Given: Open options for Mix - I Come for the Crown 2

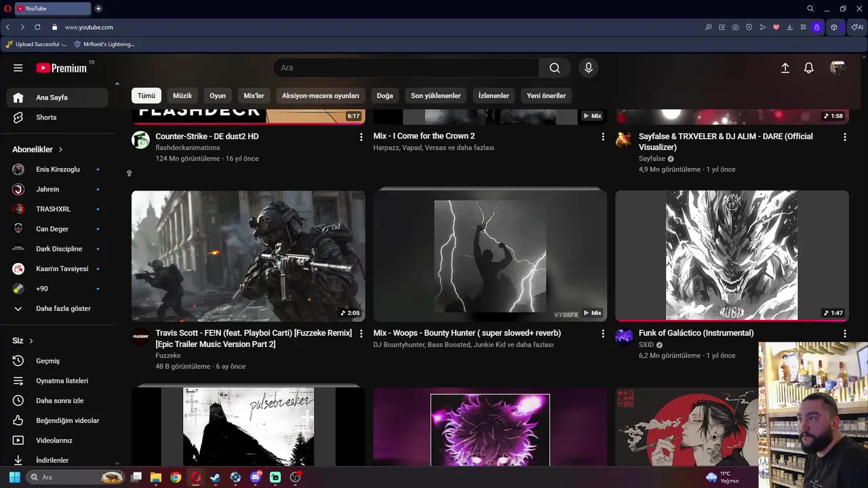Looking at the screenshot, I should (603, 137).
